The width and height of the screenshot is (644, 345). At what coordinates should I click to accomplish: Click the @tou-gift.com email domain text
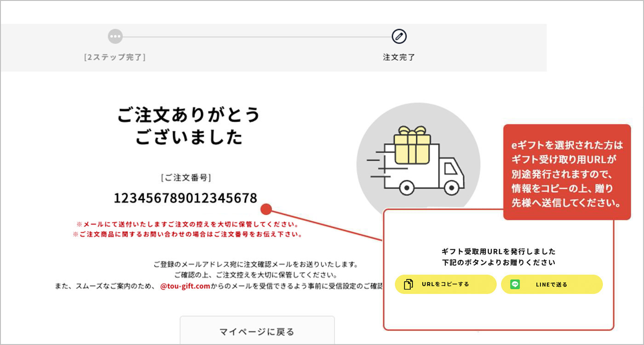point(185,286)
